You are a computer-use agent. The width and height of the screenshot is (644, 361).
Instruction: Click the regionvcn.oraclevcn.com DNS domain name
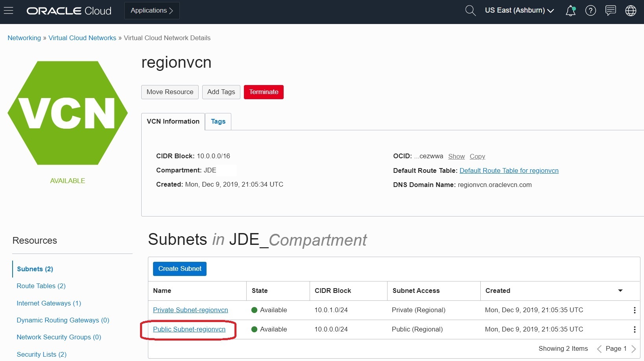(x=495, y=185)
